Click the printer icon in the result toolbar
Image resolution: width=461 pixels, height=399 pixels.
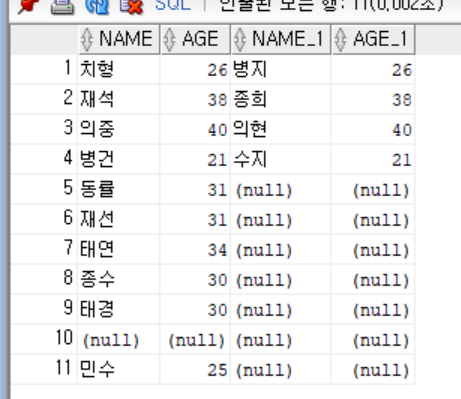pyautogui.click(x=62, y=7)
